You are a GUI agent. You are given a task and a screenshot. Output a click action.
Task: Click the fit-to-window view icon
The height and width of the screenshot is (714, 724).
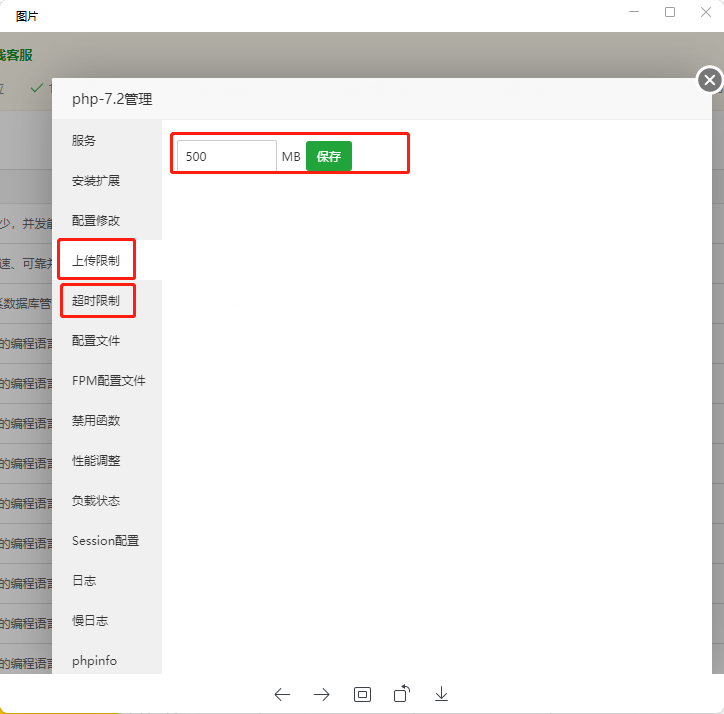pyautogui.click(x=362, y=694)
